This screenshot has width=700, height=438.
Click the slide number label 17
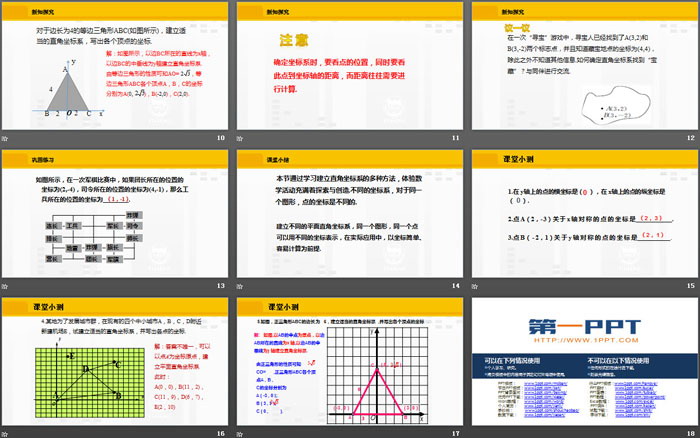pyautogui.click(x=456, y=434)
